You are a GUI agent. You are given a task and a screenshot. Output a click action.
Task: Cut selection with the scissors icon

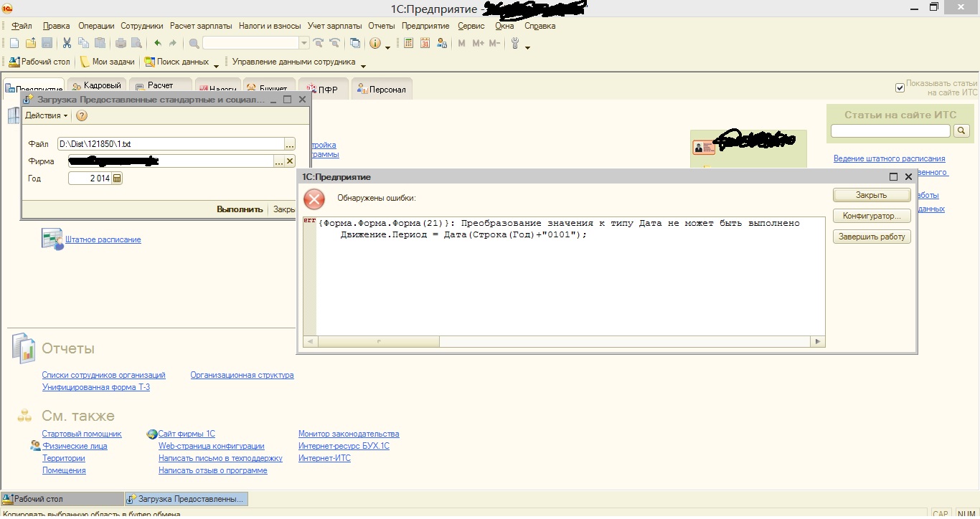coord(67,44)
